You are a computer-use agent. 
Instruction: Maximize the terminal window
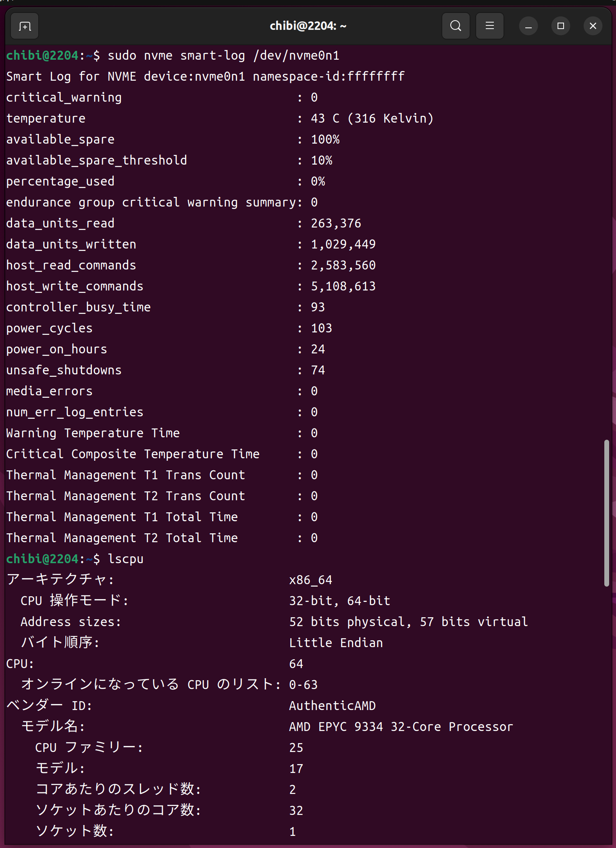click(x=560, y=26)
